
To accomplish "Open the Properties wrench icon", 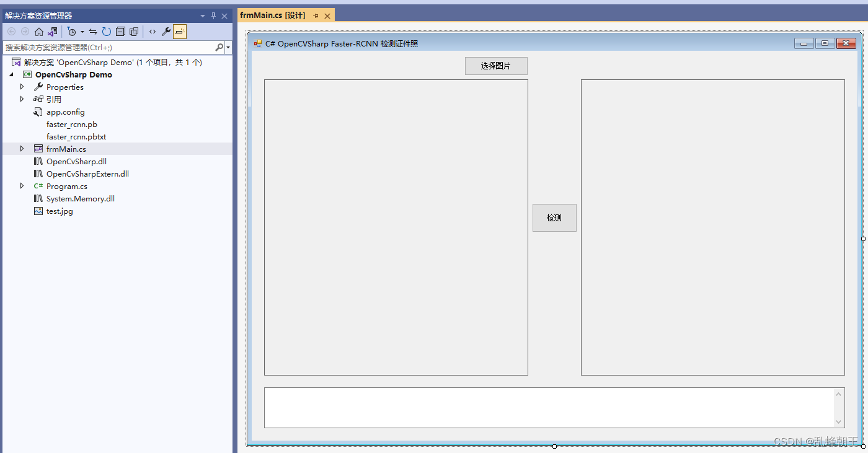I will (165, 32).
